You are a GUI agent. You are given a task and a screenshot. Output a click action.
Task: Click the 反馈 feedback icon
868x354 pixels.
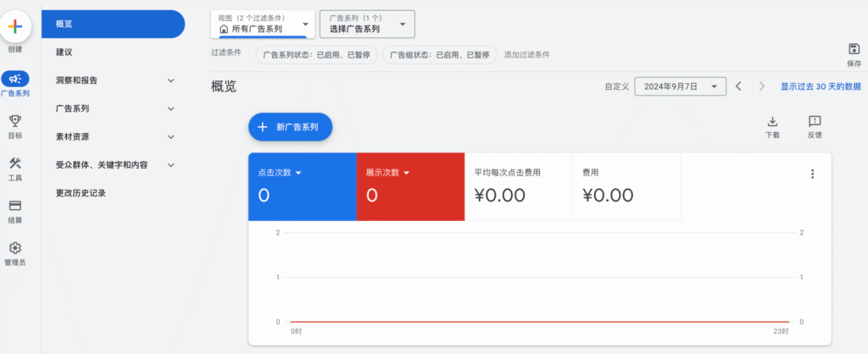(815, 122)
